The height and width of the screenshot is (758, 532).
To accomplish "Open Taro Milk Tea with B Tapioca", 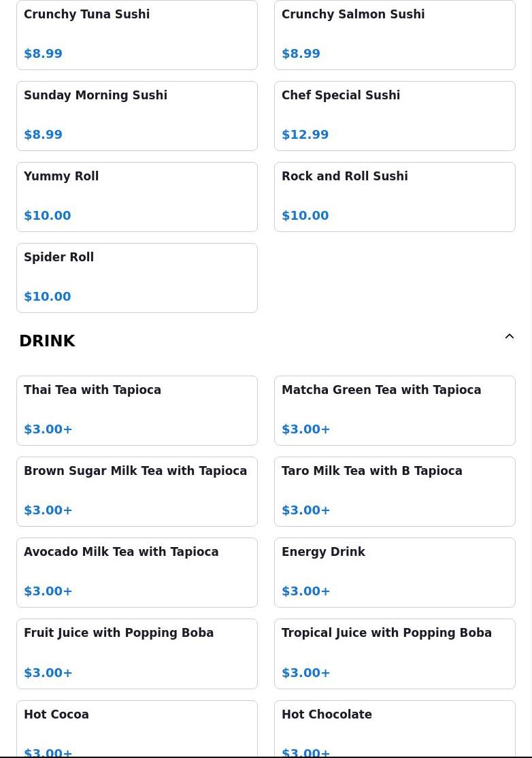I will point(395,492).
